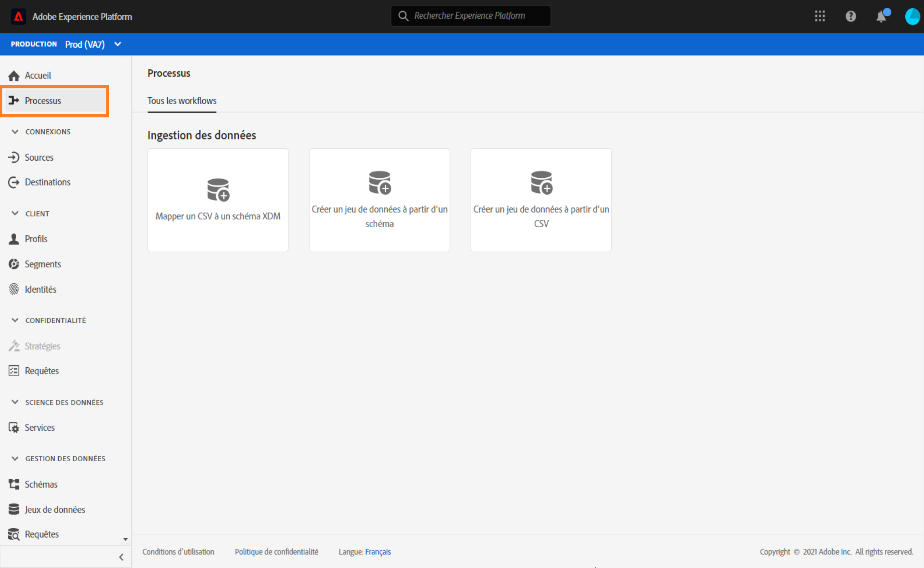
Task: Click the Français language link
Action: (x=378, y=552)
